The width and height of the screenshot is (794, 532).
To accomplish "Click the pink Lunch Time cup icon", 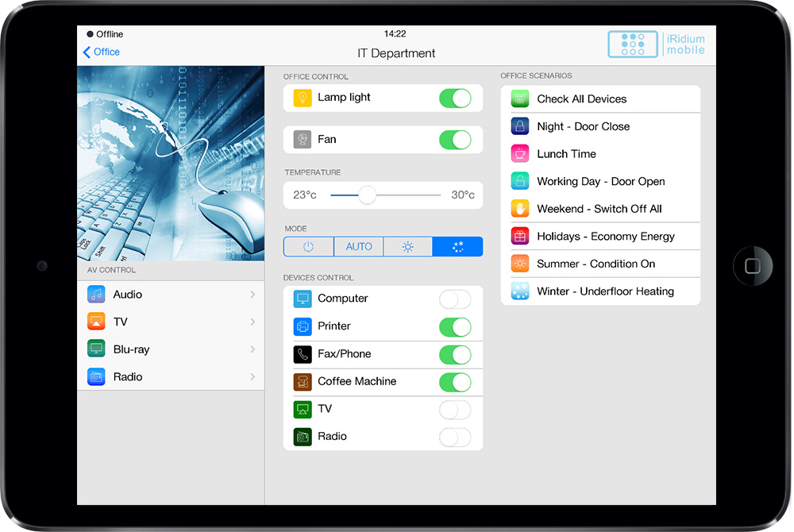I will [x=520, y=153].
